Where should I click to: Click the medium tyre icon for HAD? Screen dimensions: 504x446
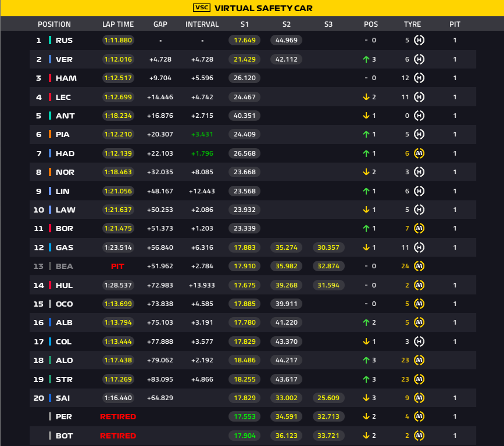click(x=419, y=153)
